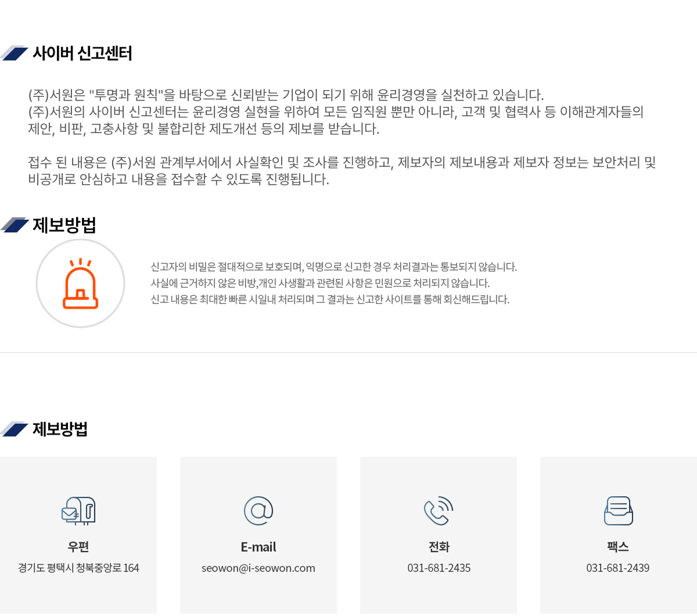Click the address 경기도 평택시 청북중앙로 164
The width and height of the screenshot is (697, 616).
[78, 568]
